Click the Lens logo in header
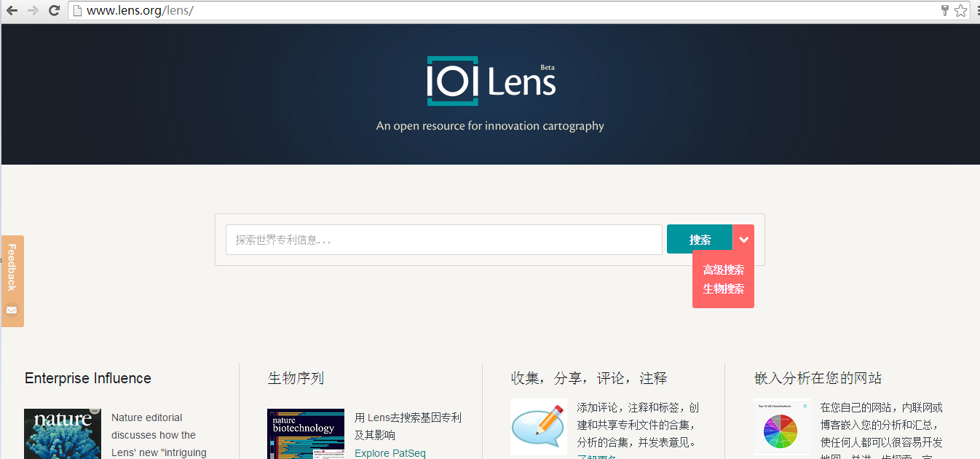Screen dimensions: 980x459 coord(491,81)
